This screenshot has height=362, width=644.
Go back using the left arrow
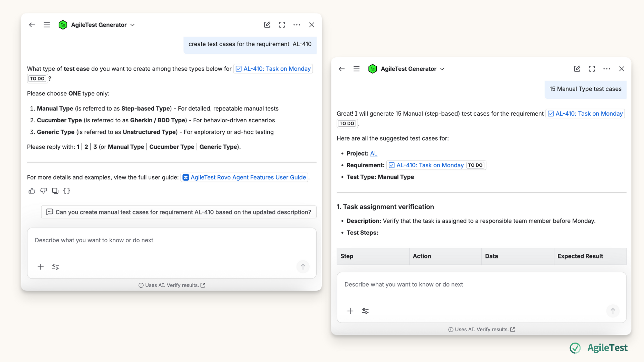point(32,24)
